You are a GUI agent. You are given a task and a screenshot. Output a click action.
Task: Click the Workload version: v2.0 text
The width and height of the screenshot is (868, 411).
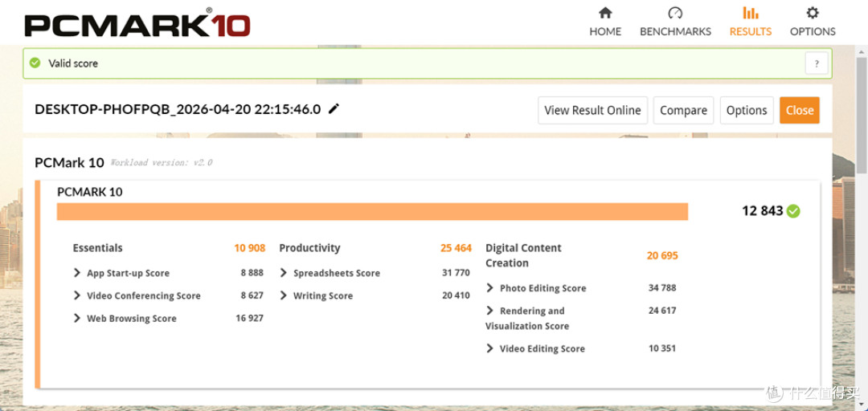162,163
